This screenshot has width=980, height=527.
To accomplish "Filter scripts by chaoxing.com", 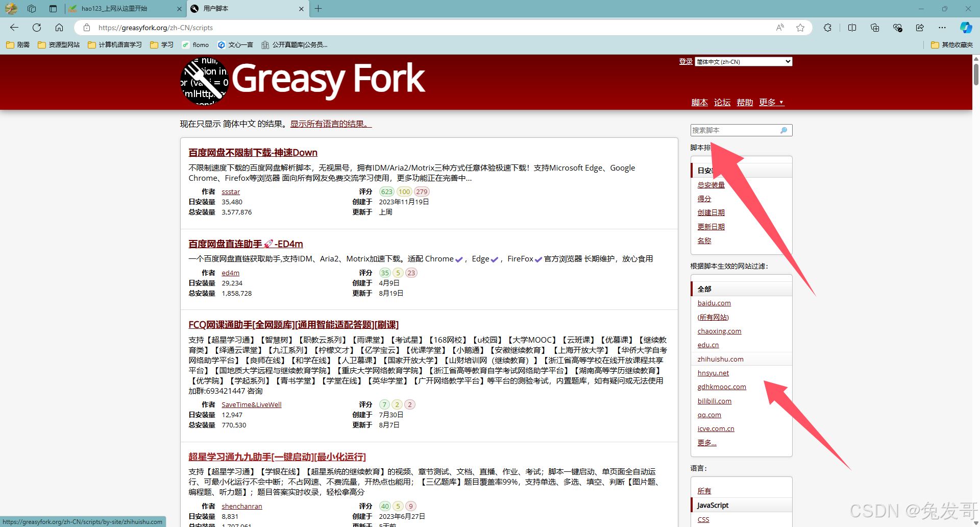I will [x=719, y=331].
